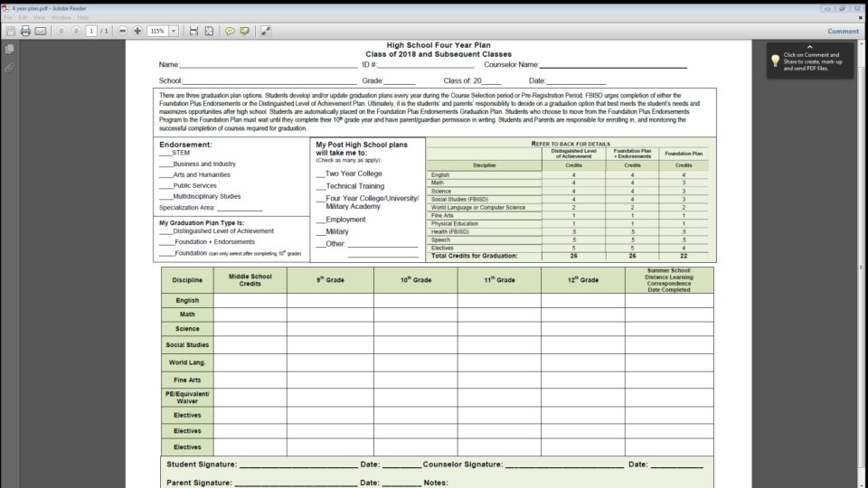Click 'Military' post high school option
868x488 pixels.
tap(333, 232)
